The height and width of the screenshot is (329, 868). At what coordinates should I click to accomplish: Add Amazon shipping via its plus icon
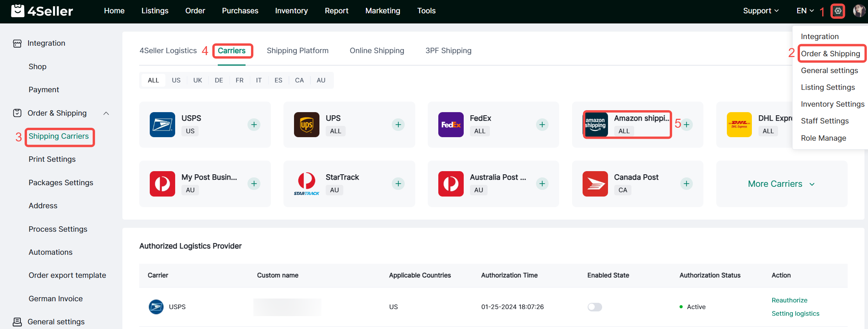(687, 125)
